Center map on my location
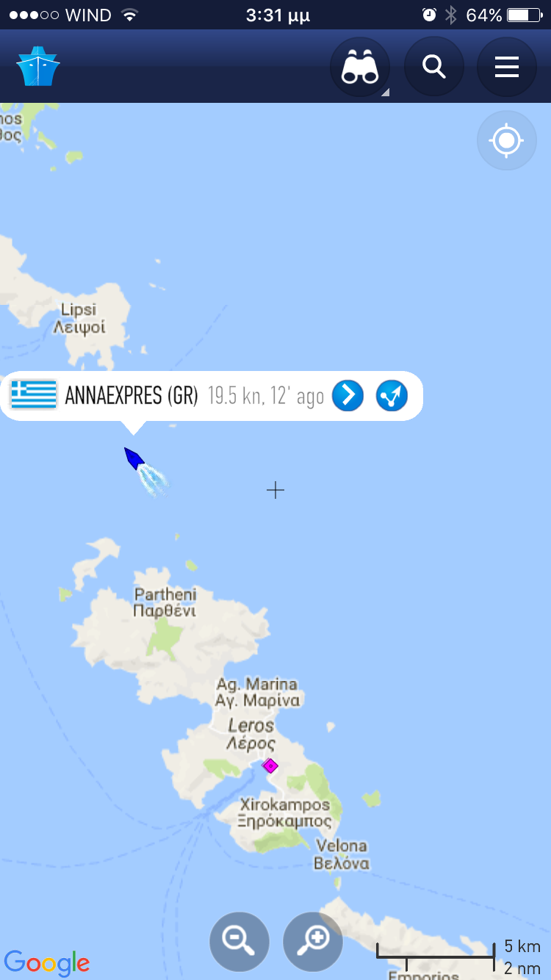Viewport: 551px width, 980px height. tap(507, 140)
